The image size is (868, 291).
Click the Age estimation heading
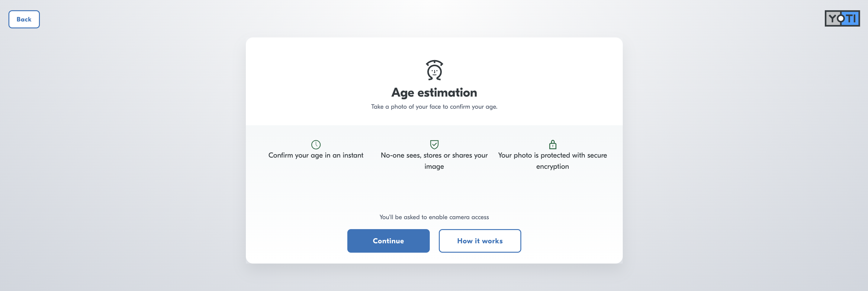(434, 92)
